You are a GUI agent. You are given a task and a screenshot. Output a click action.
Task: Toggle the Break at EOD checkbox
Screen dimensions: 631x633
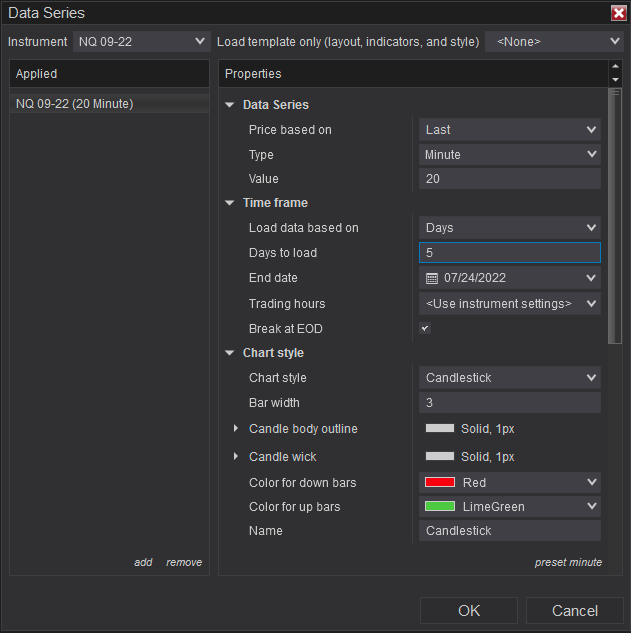click(x=425, y=328)
